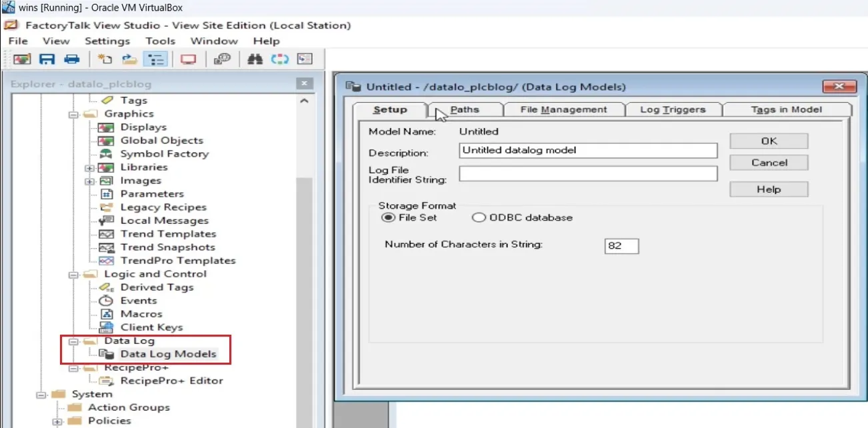Click the Libraries icon in tree
Image resolution: width=868 pixels, height=428 pixels.
click(x=106, y=167)
